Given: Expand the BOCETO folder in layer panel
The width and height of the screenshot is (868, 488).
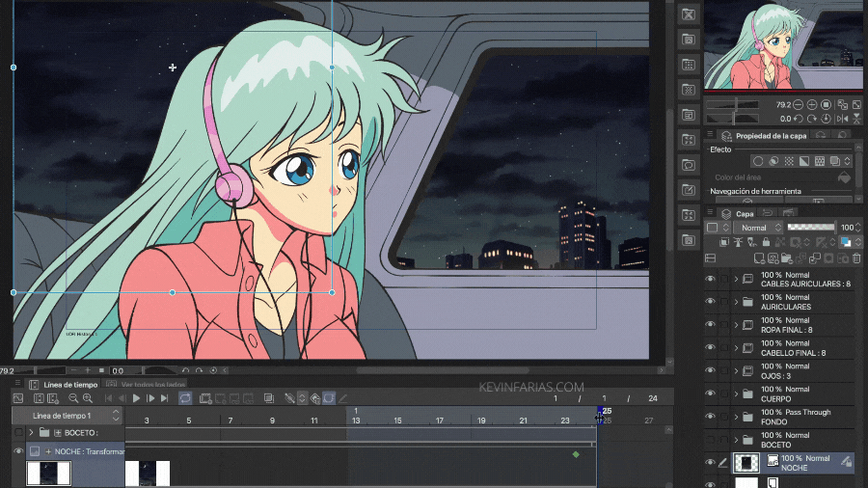Looking at the screenshot, I should [x=736, y=440].
